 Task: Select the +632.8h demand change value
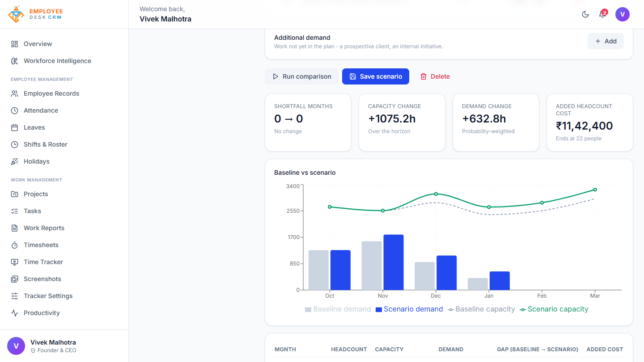click(x=484, y=119)
